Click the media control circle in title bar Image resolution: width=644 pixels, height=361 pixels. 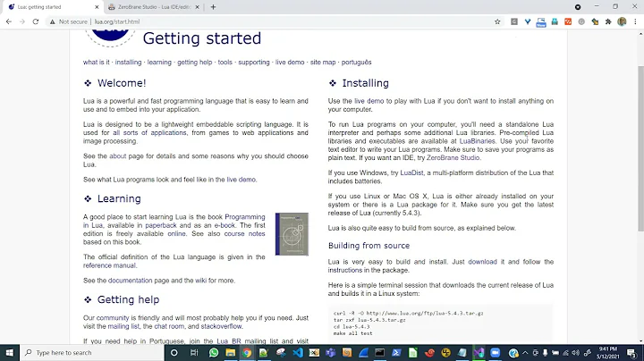pyautogui.click(x=578, y=7)
